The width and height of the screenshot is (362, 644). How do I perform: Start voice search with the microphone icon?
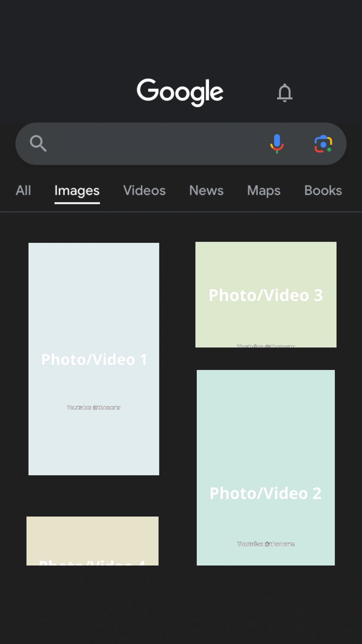pyautogui.click(x=277, y=144)
